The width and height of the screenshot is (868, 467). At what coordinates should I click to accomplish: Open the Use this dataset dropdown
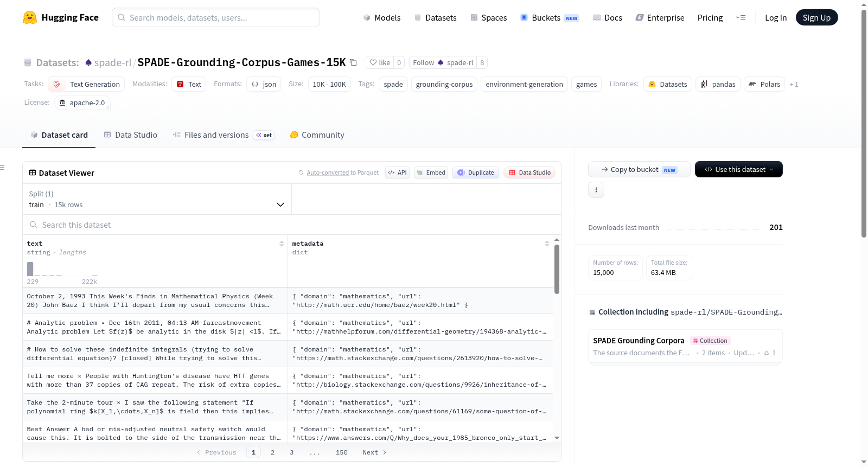(x=739, y=169)
